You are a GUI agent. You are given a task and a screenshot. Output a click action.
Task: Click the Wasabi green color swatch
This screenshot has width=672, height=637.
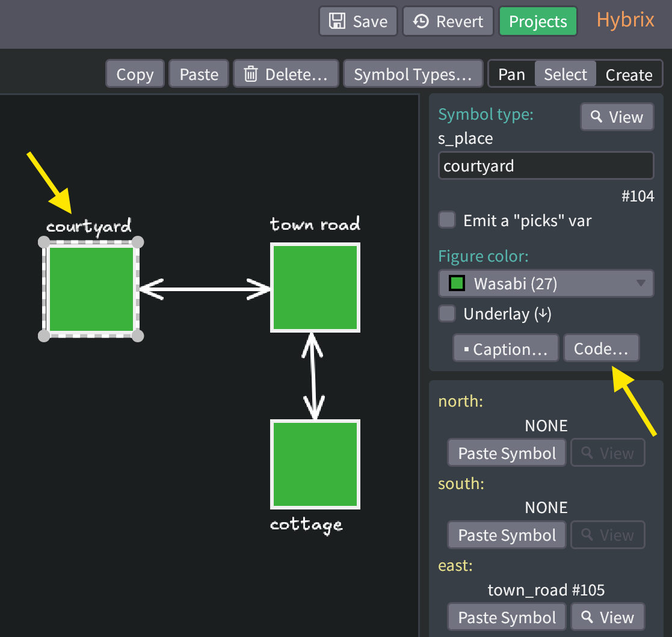tap(456, 283)
